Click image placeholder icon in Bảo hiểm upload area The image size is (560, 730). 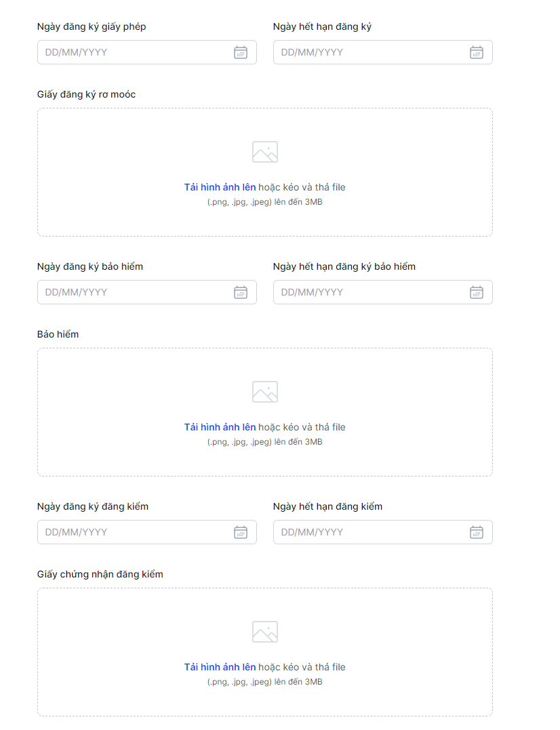click(x=265, y=392)
